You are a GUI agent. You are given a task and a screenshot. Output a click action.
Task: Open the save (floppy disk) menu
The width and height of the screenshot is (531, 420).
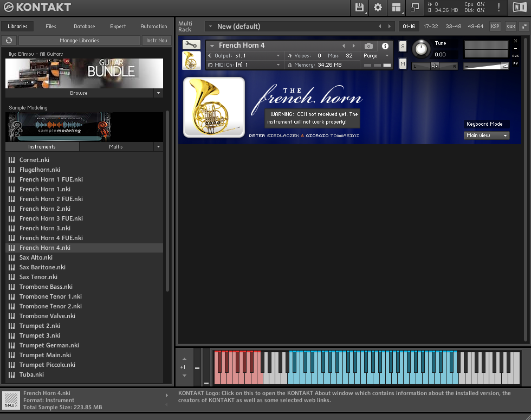tap(359, 8)
